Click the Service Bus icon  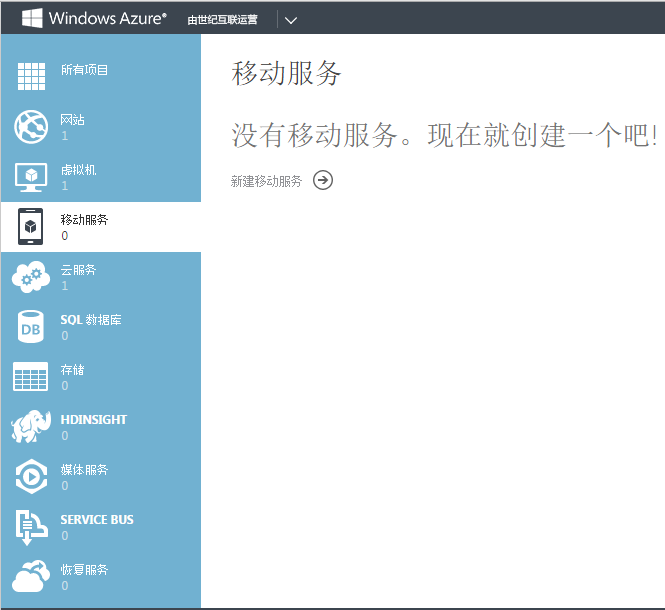(x=31, y=527)
